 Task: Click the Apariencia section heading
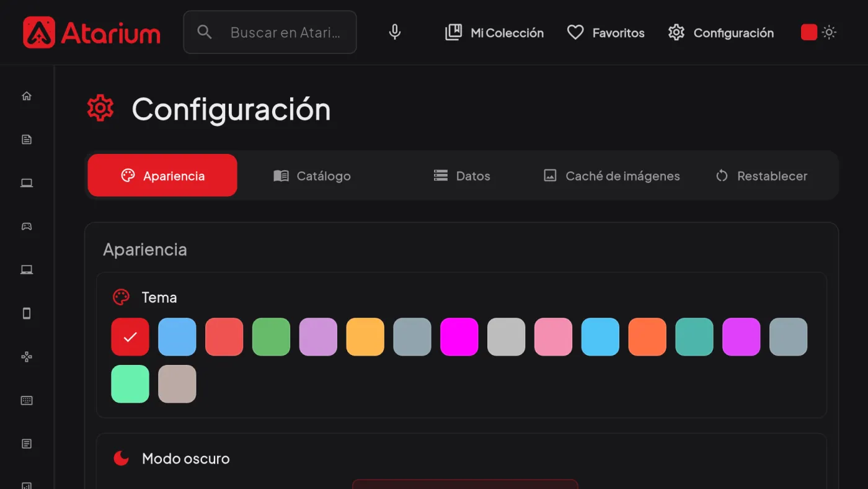pos(145,249)
